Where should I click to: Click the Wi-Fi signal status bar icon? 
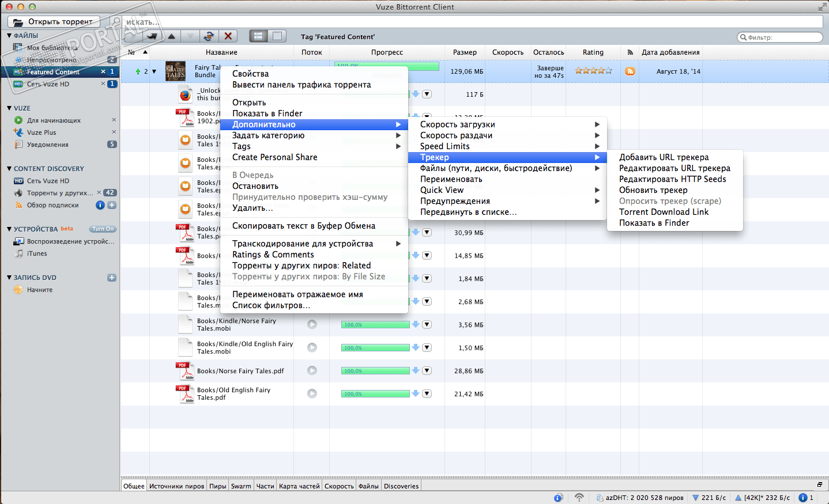[x=579, y=498]
